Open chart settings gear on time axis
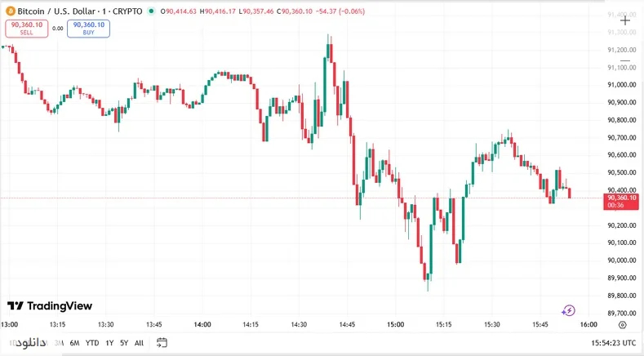This screenshot has width=644, height=356. (x=623, y=325)
